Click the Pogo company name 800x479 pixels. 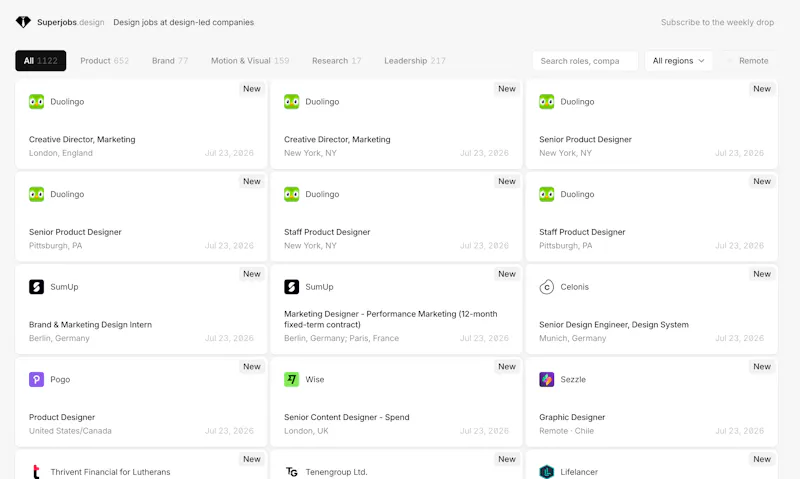click(60, 380)
